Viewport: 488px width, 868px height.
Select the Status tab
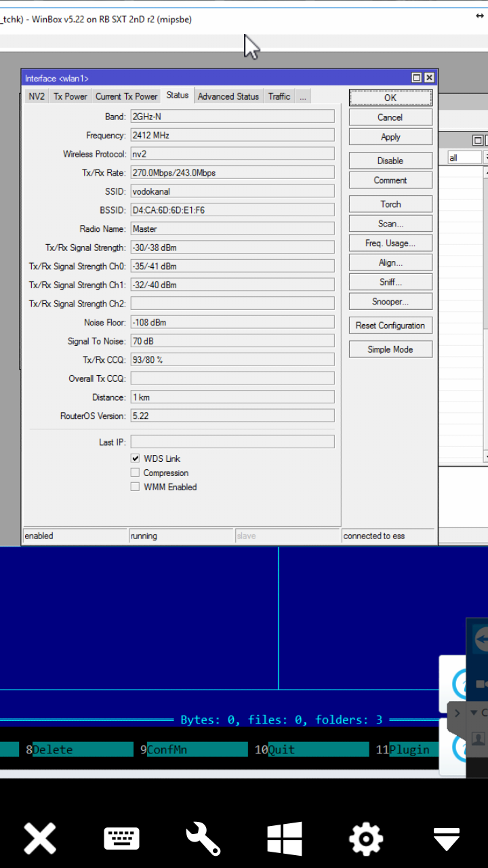pos(178,95)
